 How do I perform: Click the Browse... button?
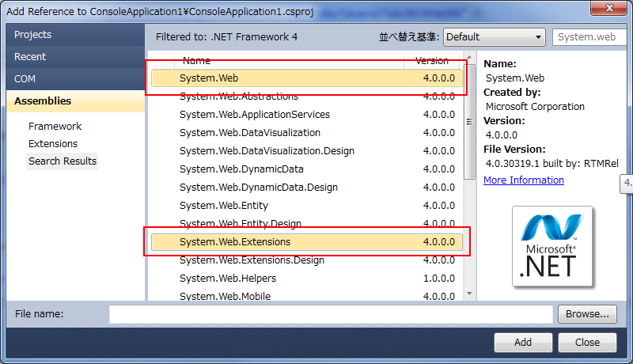[x=587, y=314]
